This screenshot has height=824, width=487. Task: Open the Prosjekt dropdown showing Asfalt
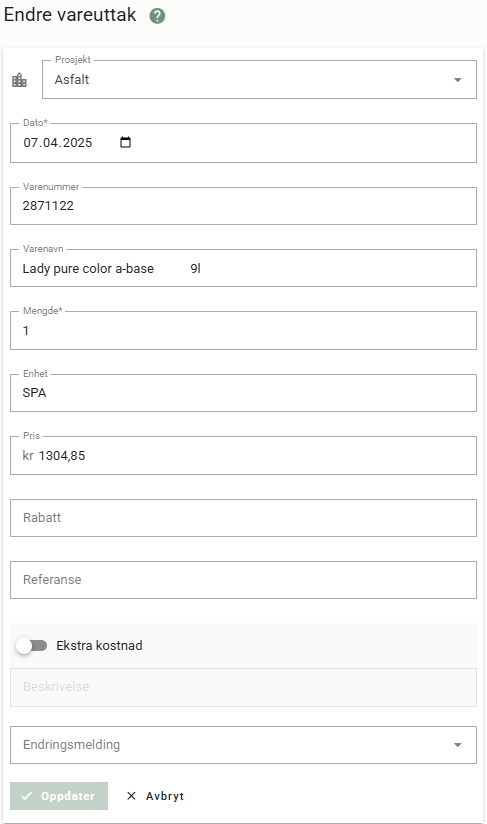tap(260, 79)
